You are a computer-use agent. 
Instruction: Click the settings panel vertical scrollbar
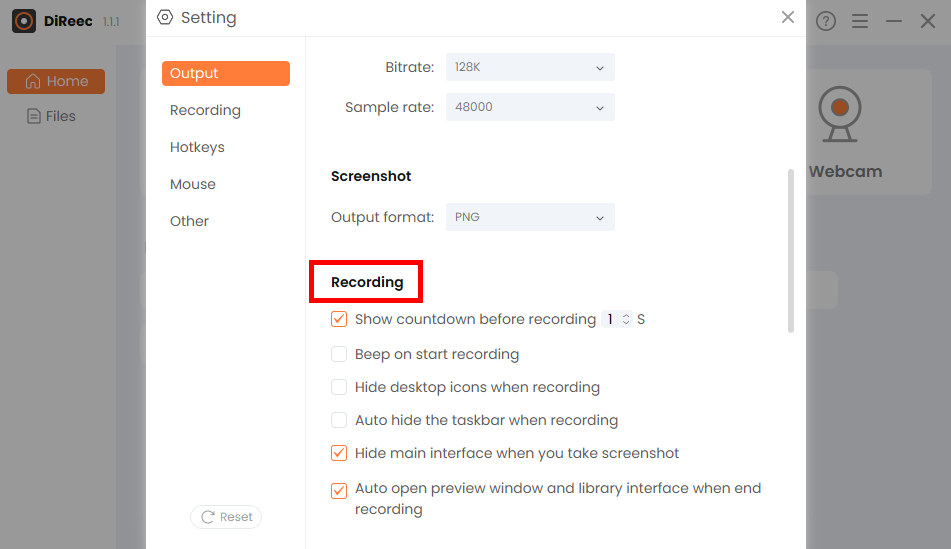pos(791,250)
